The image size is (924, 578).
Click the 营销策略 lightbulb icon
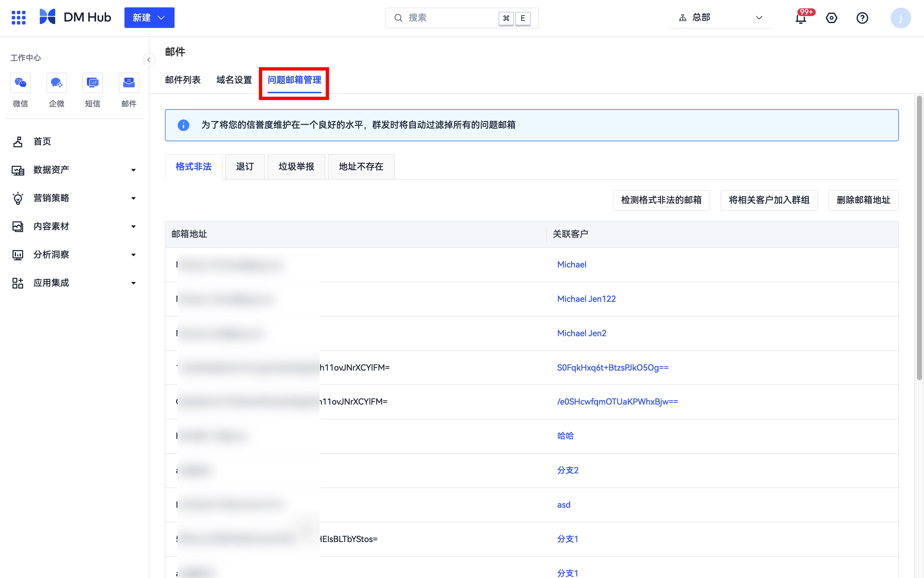pyautogui.click(x=18, y=198)
